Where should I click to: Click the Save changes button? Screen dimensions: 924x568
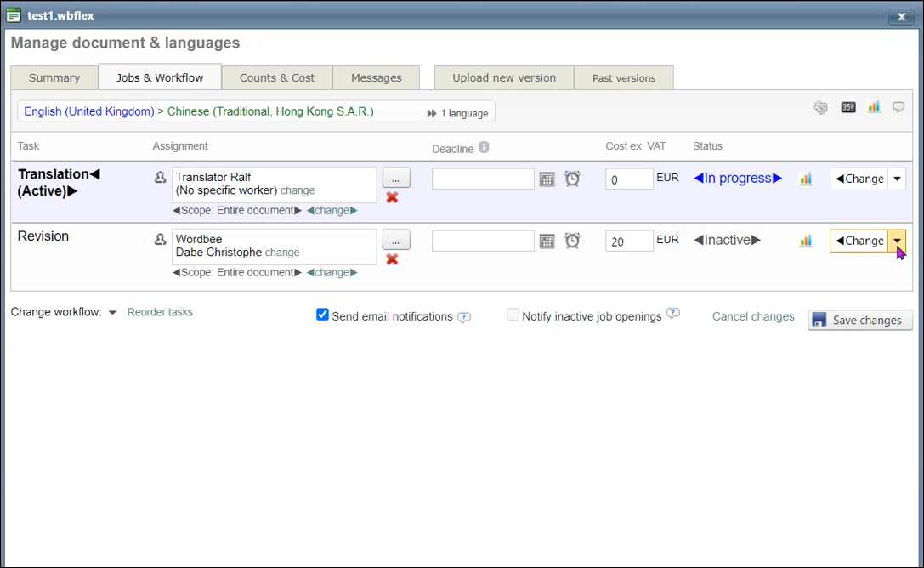[x=859, y=321]
